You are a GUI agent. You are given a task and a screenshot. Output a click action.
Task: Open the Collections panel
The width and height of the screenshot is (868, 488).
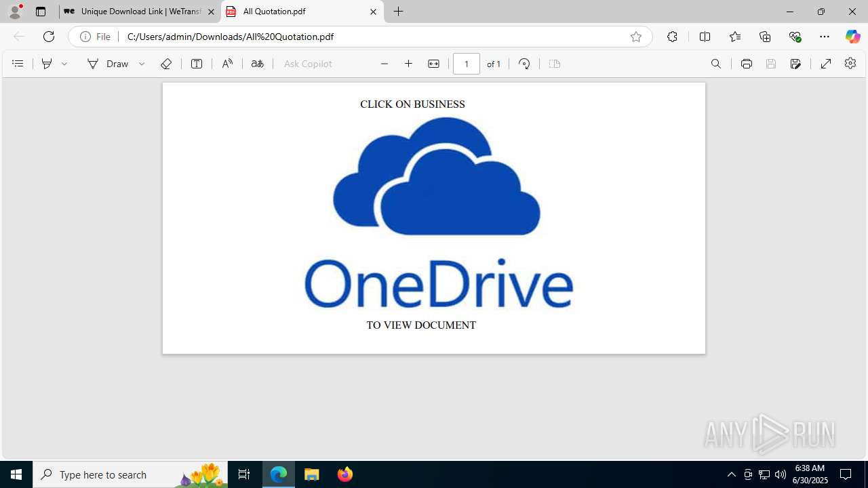click(x=765, y=37)
